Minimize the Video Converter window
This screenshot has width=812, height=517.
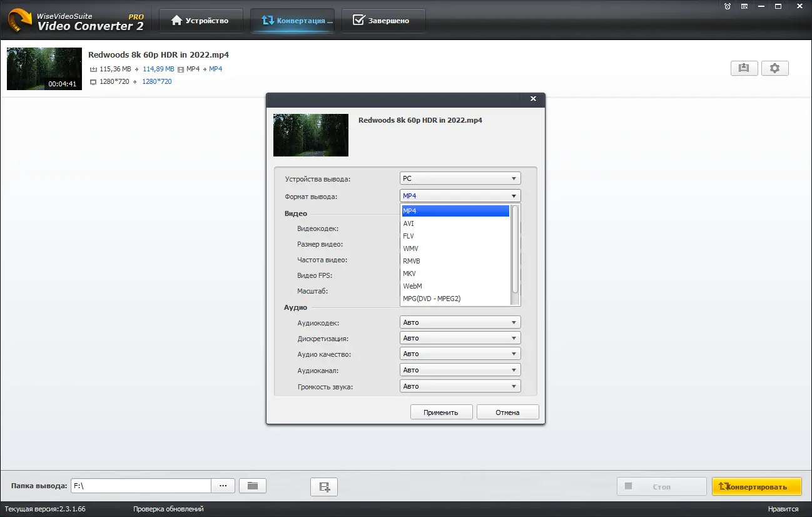pyautogui.click(x=761, y=6)
